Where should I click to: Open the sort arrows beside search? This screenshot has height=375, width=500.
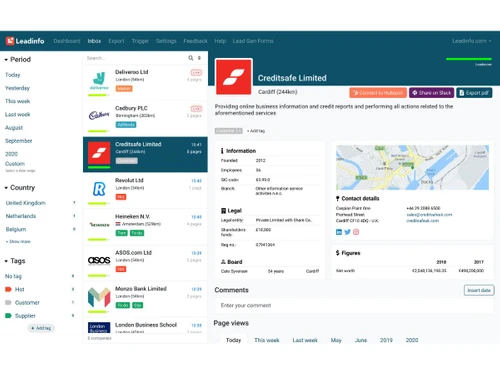click(199, 58)
